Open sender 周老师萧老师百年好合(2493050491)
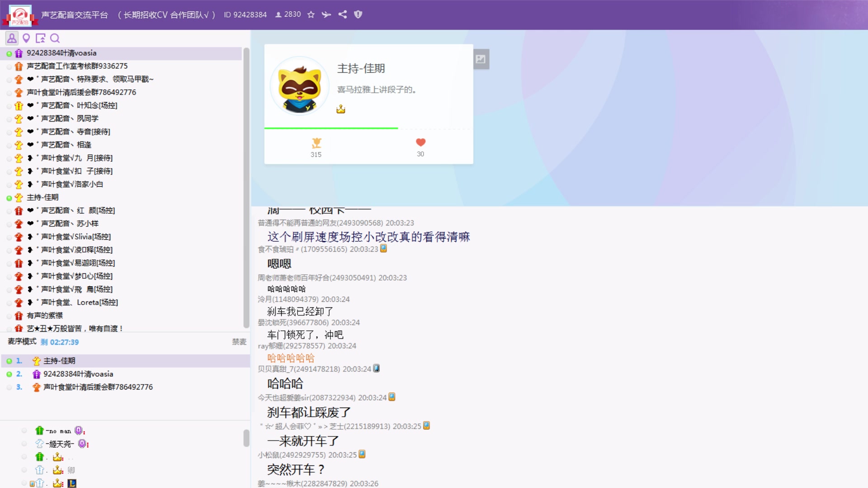Image resolution: width=868 pixels, height=488 pixels. coord(316,277)
